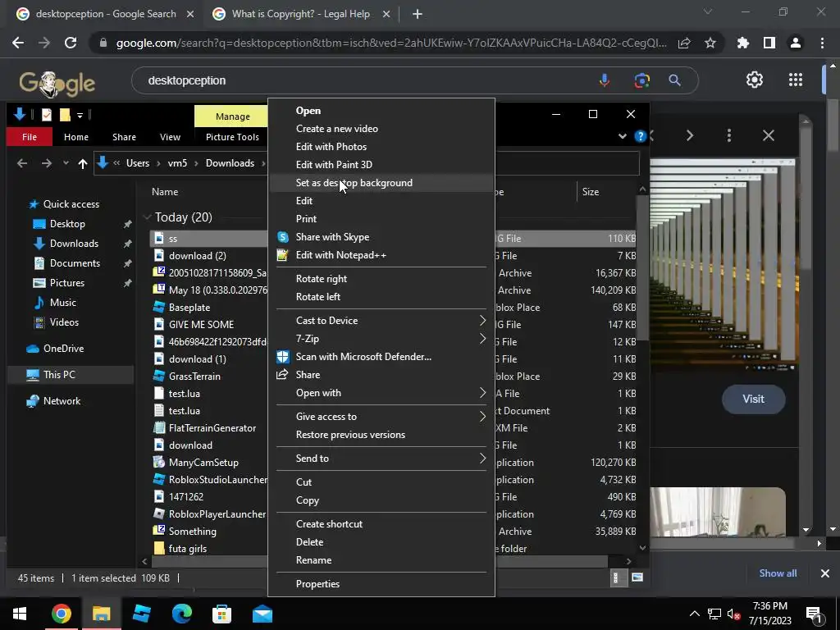Screen dimensions: 840x630
Task: Click Edit with Notepad++ icon
Action: 282,255
